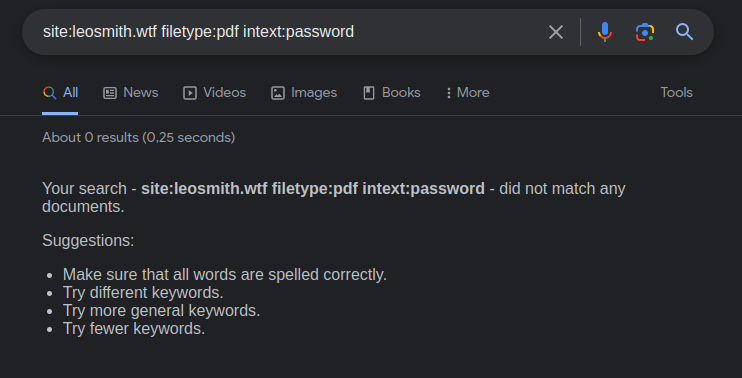Select the Images results tab
Viewport: 742px width, 378px height.
coord(304,93)
